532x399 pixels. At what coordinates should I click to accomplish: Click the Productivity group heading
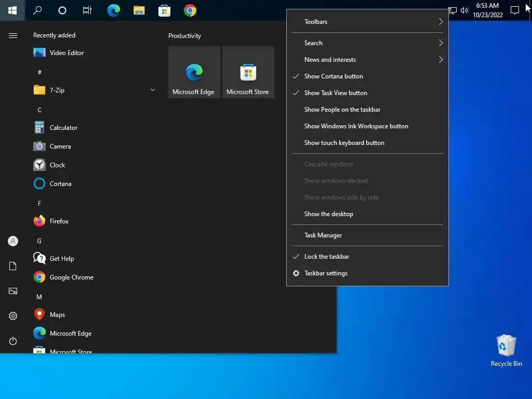click(x=184, y=36)
